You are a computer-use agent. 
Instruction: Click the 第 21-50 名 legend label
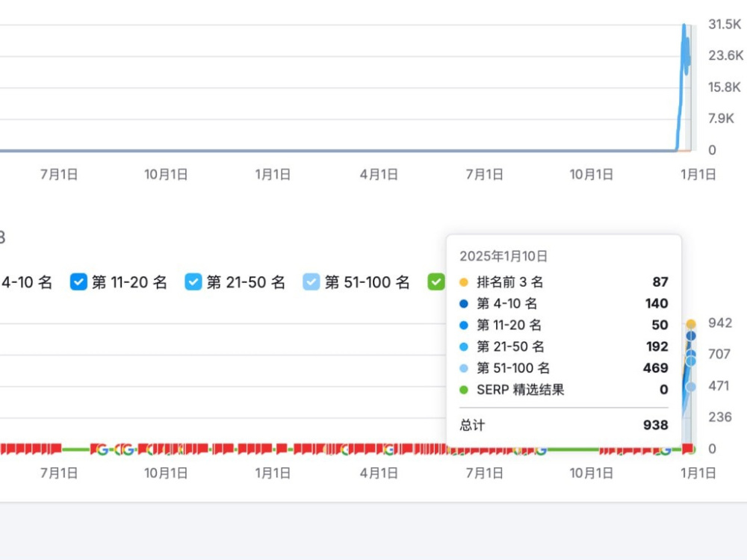click(x=246, y=282)
